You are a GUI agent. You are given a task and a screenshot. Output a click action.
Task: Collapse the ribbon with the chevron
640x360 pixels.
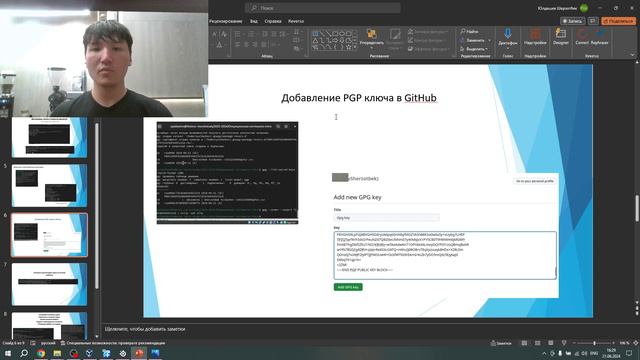(632, 55)
